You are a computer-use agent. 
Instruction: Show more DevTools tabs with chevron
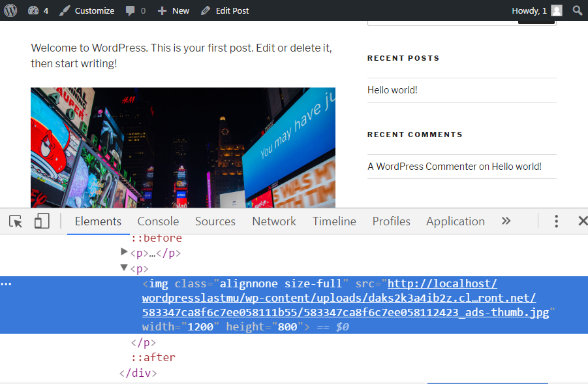point(506,221)
